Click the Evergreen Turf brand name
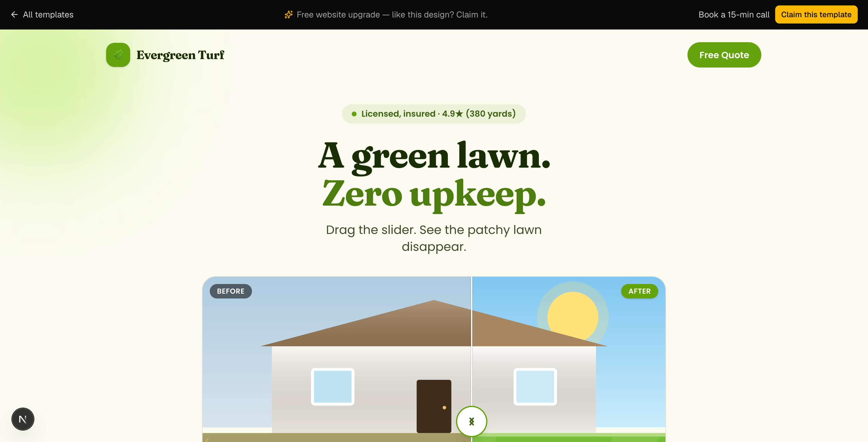 [x=180, y=55]
